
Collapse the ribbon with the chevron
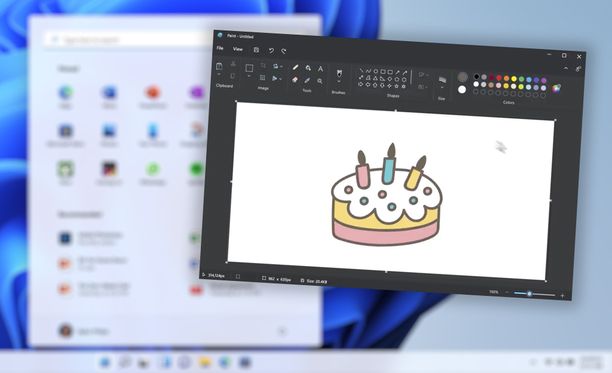pos(566,68)
